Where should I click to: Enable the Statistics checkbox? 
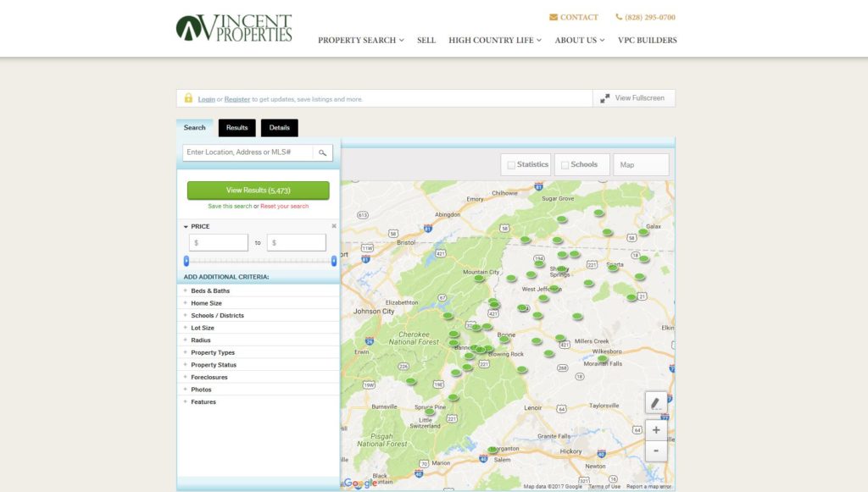pos(511,165)
